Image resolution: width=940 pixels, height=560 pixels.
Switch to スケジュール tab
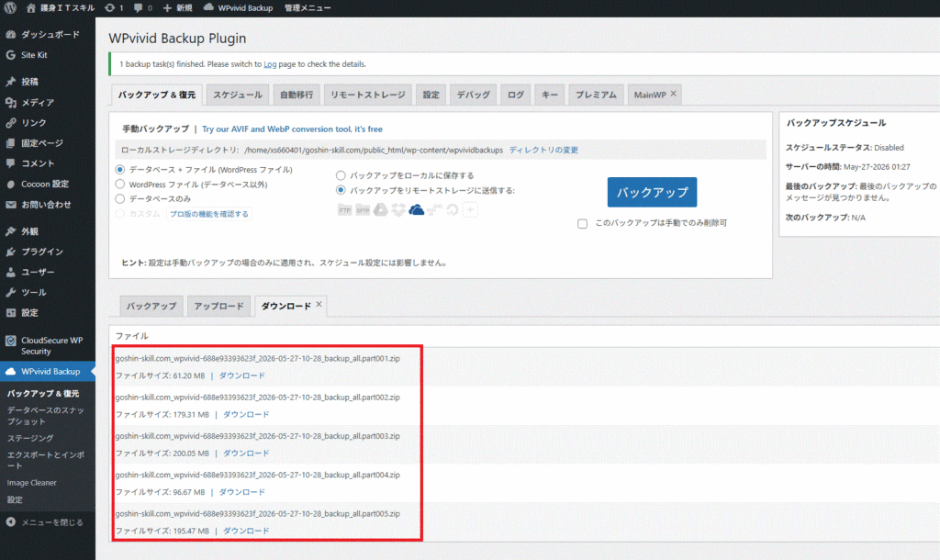click(x=238, y=95)
